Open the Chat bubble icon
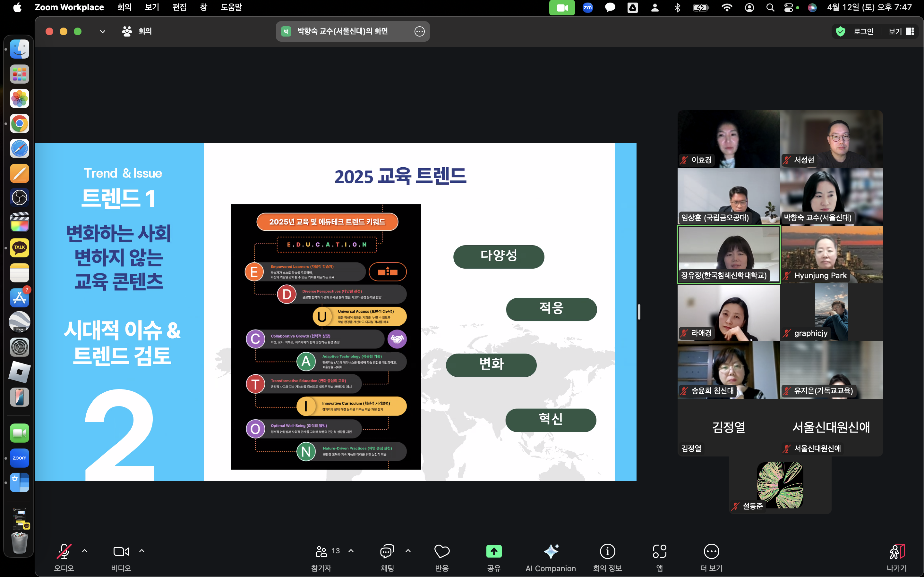The image size is (924, 577). (x=387, y=551)
